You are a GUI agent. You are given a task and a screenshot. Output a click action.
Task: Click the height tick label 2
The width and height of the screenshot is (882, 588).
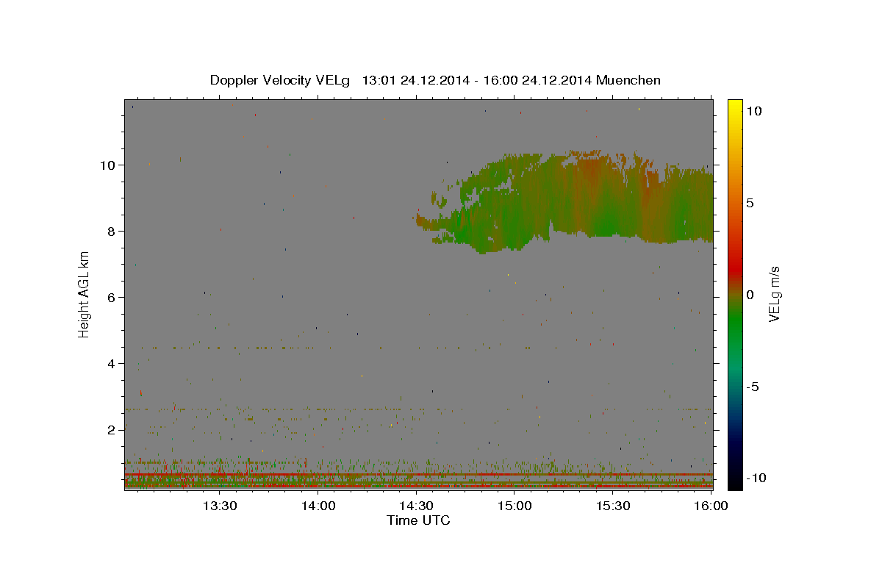click(x=112, y=429)
